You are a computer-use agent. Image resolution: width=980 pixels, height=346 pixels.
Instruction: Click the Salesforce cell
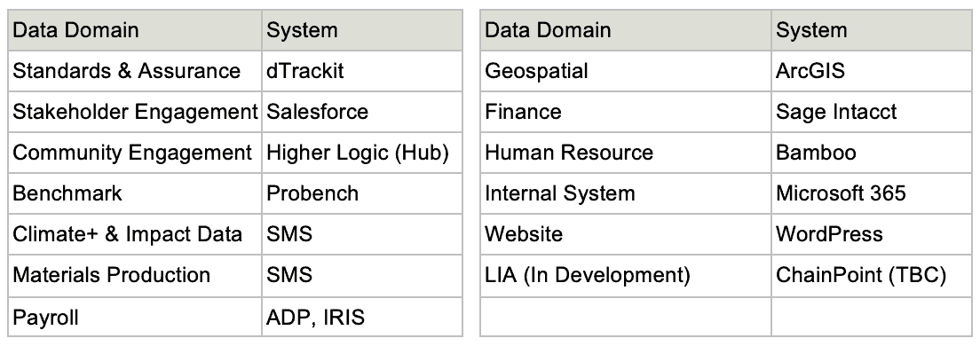tap(362, 112)
